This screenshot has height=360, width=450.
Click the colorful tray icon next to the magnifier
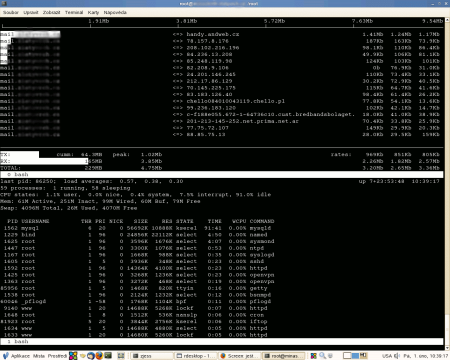tap(314, 356)
